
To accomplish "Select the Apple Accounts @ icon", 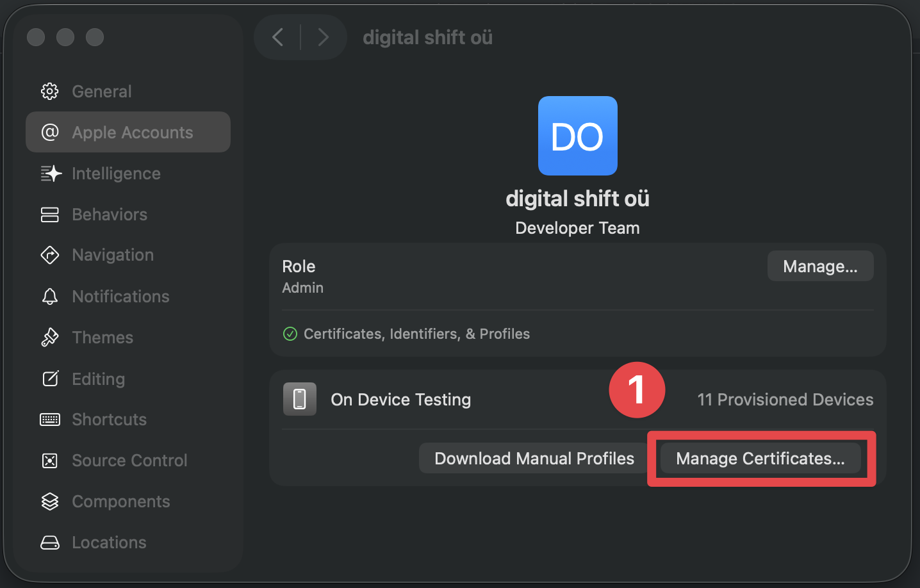I will (49, 132).
